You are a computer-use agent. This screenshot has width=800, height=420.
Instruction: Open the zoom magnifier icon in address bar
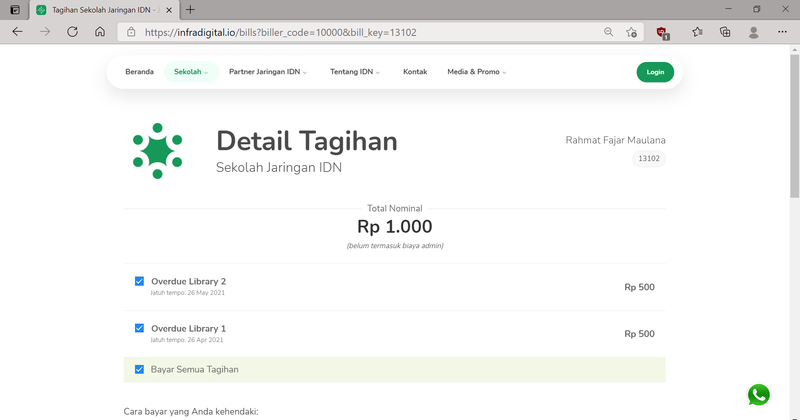click(608, 32)
